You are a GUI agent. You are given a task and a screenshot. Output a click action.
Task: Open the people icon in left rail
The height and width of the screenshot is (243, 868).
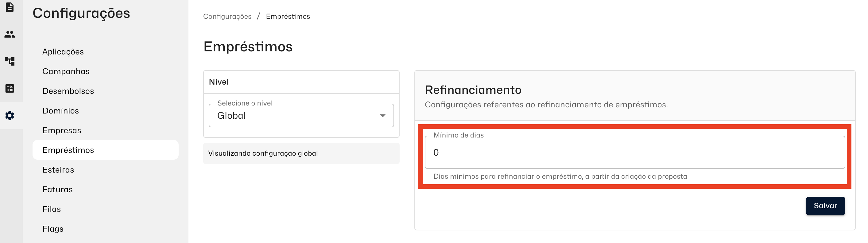(x=10, y=34)
